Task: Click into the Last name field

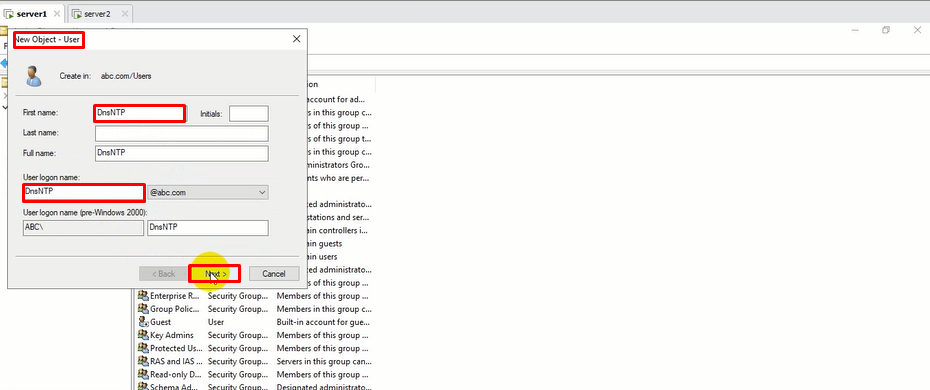Action: click(x=181, y=133)
